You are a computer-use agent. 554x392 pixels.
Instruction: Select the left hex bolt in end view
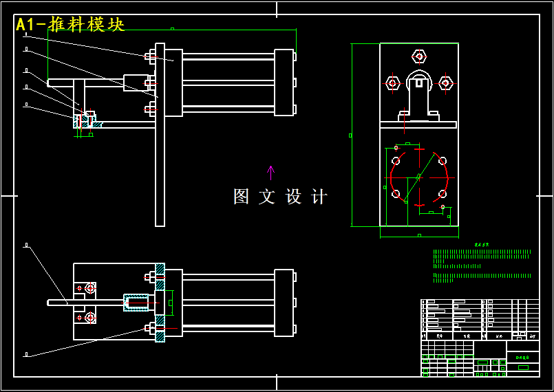click(x=392, y=84)
